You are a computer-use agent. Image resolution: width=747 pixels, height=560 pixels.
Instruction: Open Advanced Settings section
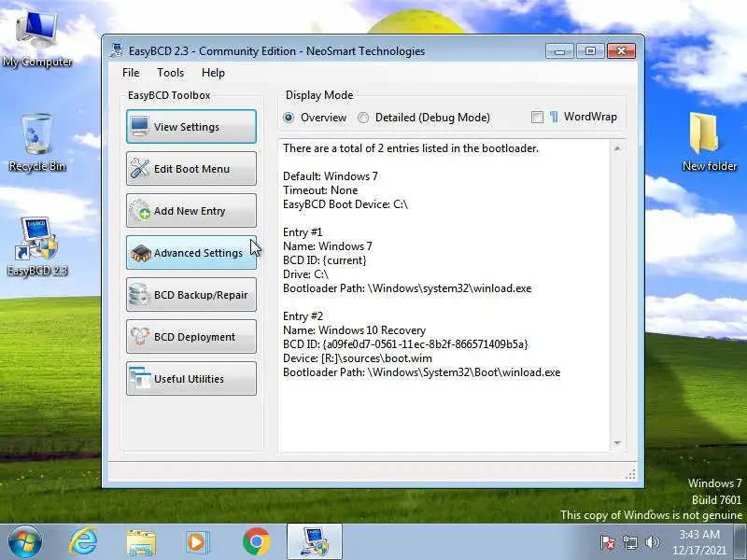tap(191, 252)
